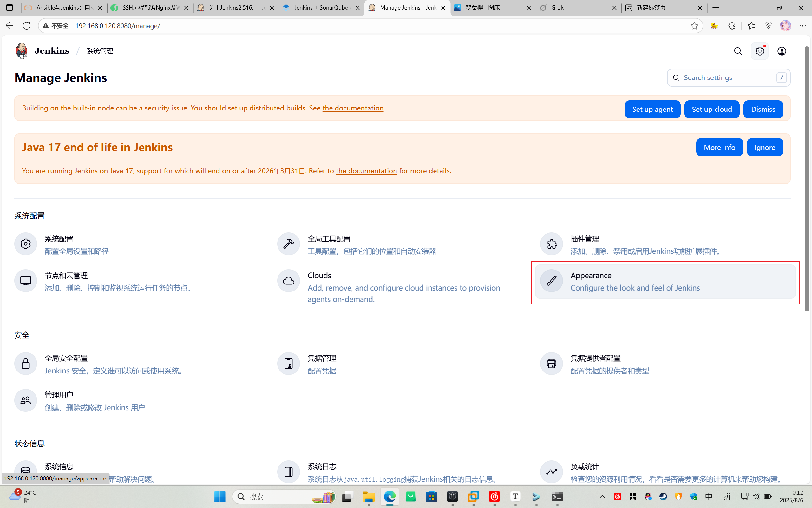Dismiss the built-in node warning
This screenshot has height=508, width=812.
point(763,109)
